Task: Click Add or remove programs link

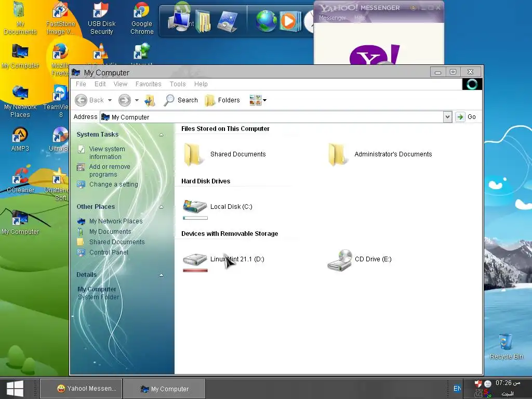Action: click(x=110, y=170)
